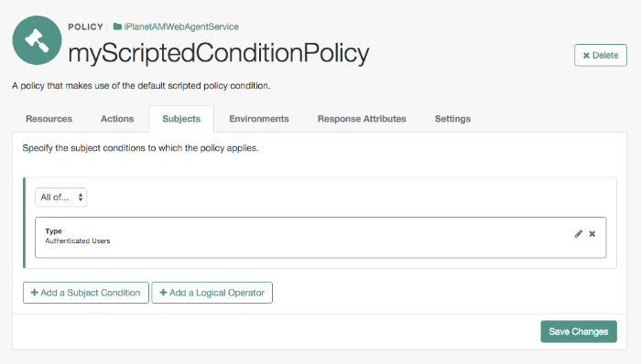Click the Type label in the condition box
This screenshot has width=641, height=364.
click(53, 231)
